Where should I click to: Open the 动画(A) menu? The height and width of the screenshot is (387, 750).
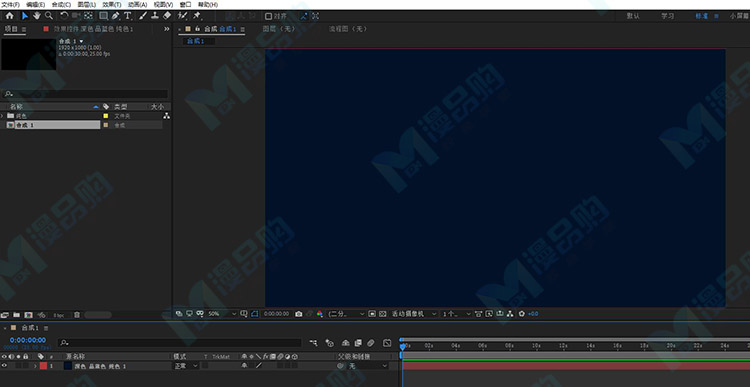point(137,4)
